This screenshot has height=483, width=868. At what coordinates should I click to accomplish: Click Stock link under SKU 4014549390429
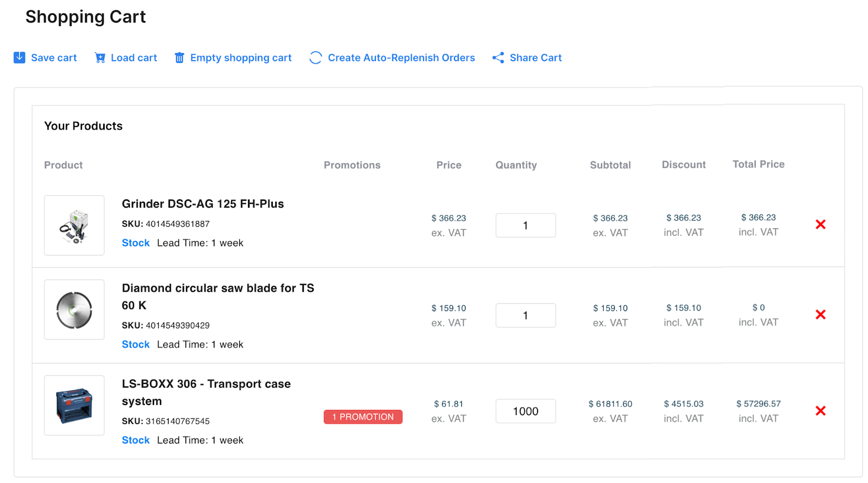pos(136,344)
